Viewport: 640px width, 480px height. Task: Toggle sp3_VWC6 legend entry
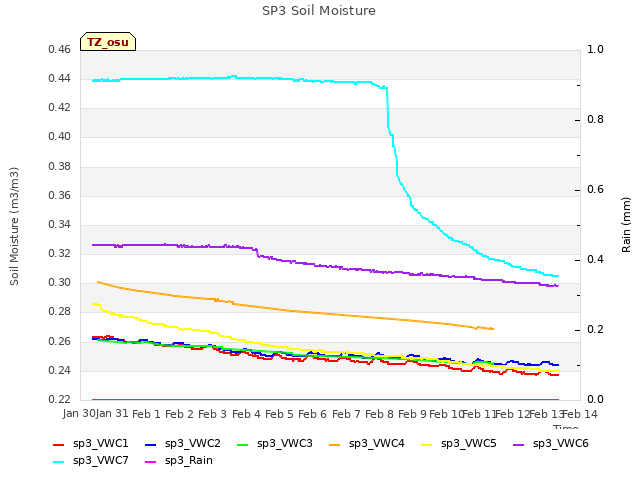[x=551, y=444]
